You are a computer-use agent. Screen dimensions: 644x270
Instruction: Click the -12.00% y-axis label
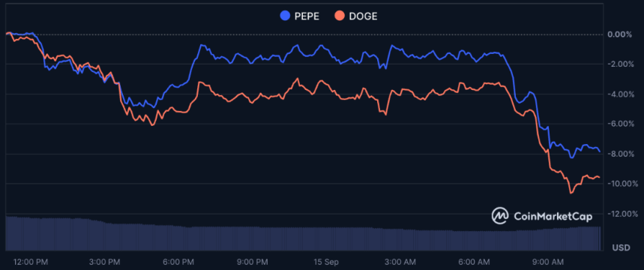coord(622,214)
